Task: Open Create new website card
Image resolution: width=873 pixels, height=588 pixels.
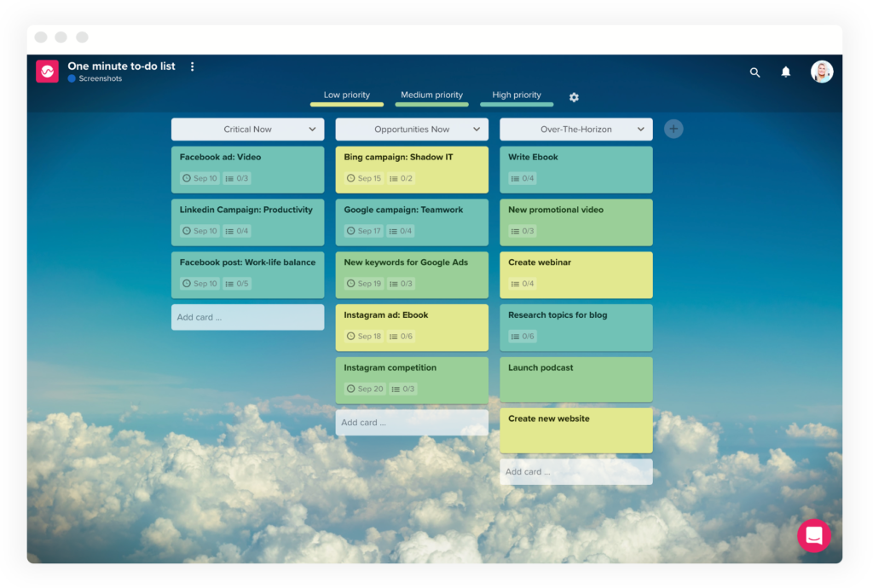Action: point(576,430)
